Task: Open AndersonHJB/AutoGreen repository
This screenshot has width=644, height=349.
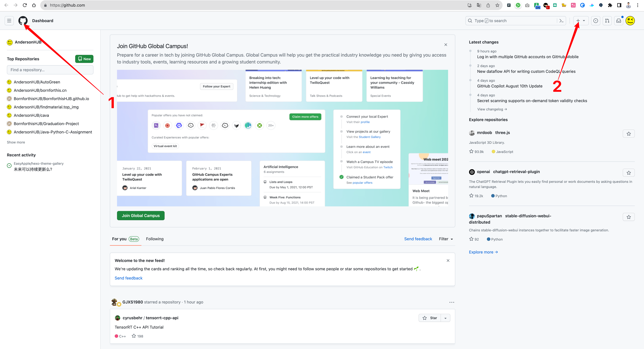Action: tap(37, 82)
